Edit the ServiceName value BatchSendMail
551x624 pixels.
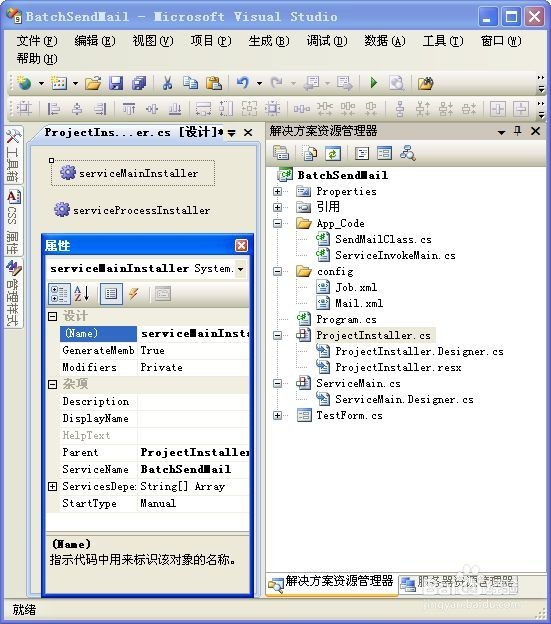[x=193, y=469]
